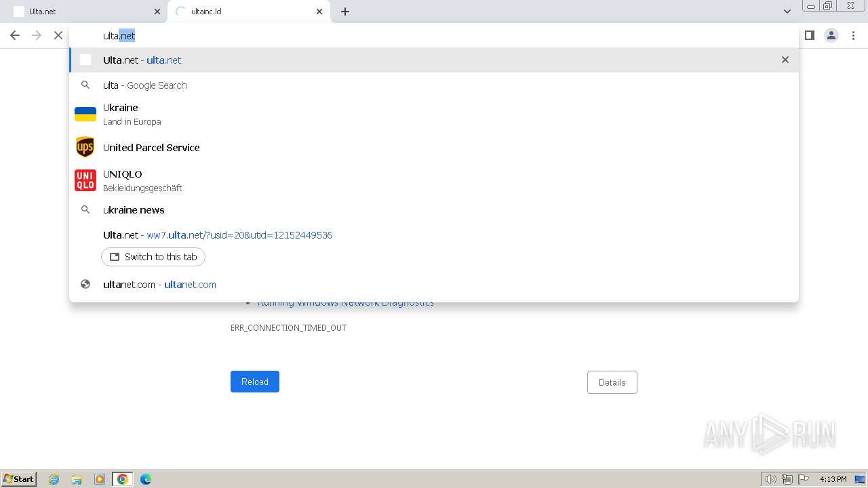
Task: Open the profile avatar menu
Action: pyautogui.click(x=831, y=35)
